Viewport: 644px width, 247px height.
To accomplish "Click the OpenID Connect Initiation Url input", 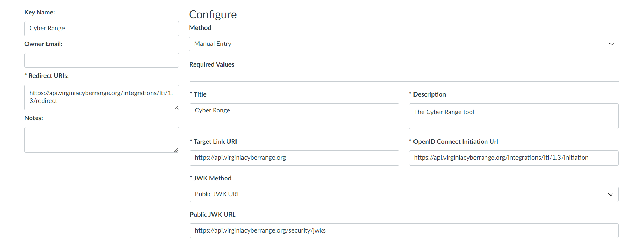I will 513,158.
